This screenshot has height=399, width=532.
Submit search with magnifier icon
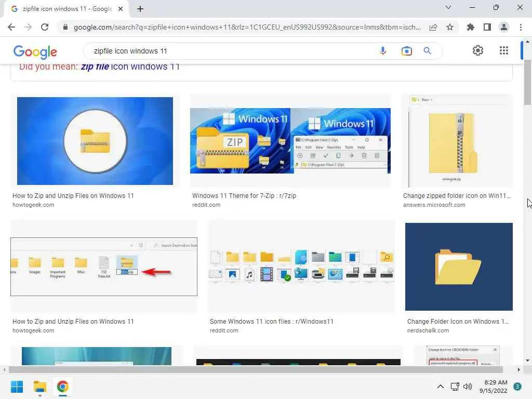[x=427, y=51]
